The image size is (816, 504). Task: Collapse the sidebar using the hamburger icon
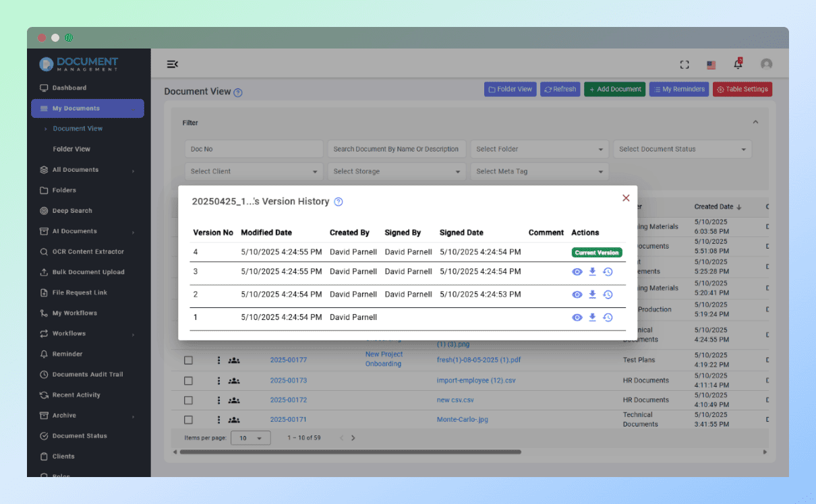pos(173,64)
